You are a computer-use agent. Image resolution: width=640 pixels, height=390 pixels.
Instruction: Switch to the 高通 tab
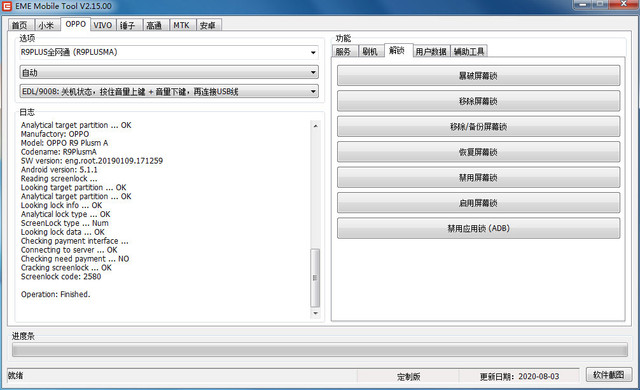(x=155, y=25)
